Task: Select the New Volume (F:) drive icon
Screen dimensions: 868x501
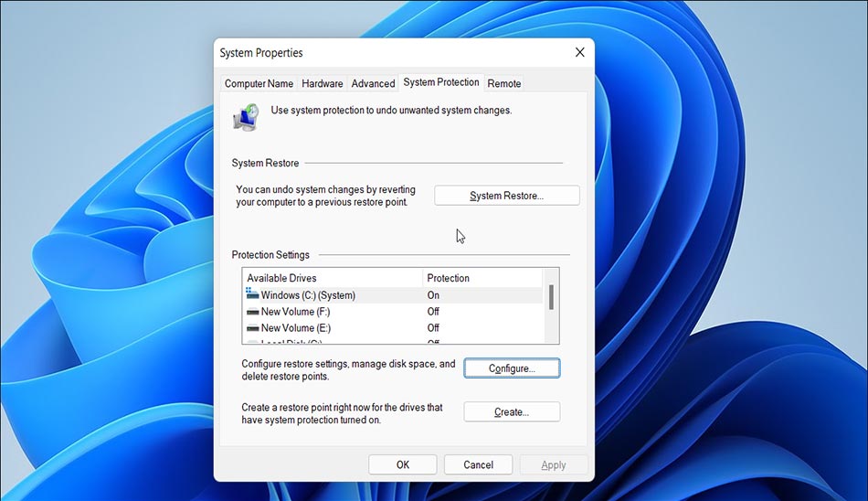Action: 252,312
